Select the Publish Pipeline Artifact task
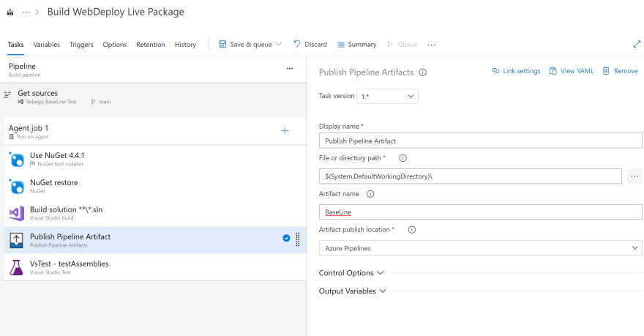The width and height of the screenshot is (644, 336). (155, 240)
